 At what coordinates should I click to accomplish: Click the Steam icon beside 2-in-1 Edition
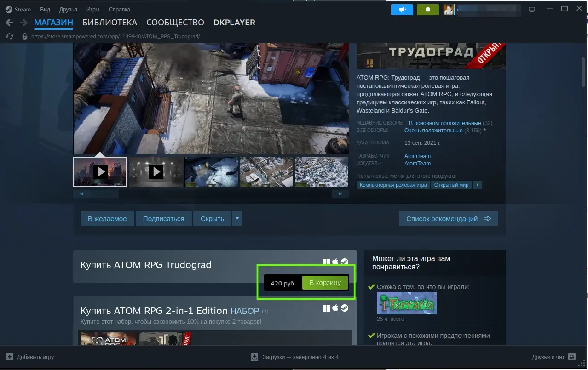click(x=344, y=307)
